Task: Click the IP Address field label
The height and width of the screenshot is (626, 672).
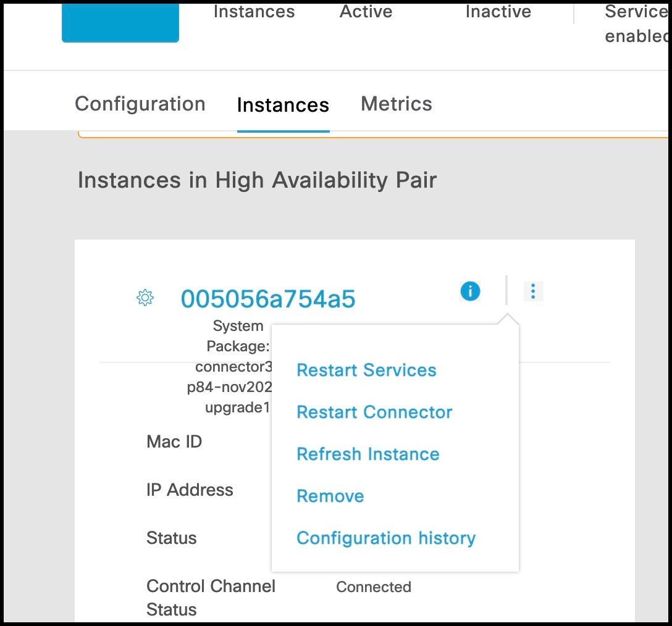Action: click(190, 490)
